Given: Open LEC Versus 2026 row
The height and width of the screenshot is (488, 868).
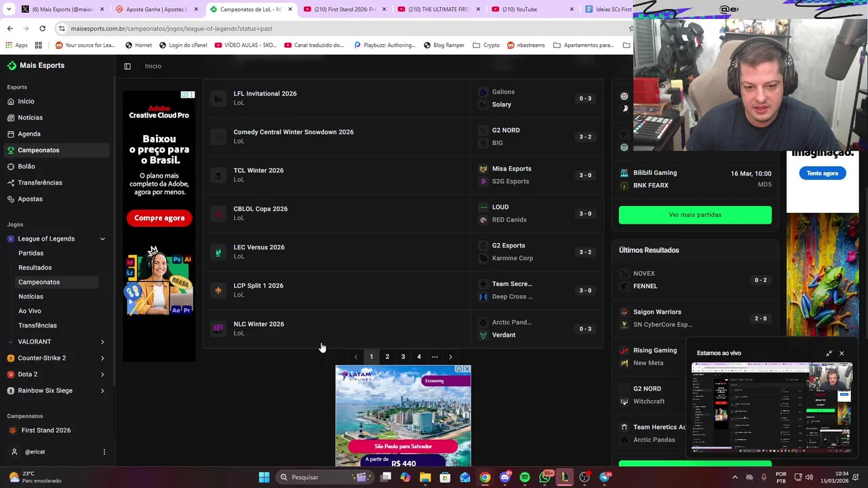Looking at the screenshot, I should 403,252.
